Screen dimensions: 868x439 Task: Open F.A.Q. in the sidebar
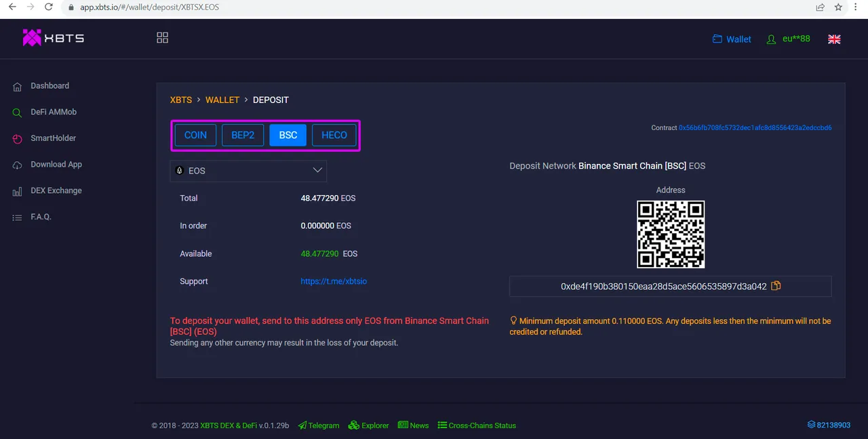coord(41,217)
